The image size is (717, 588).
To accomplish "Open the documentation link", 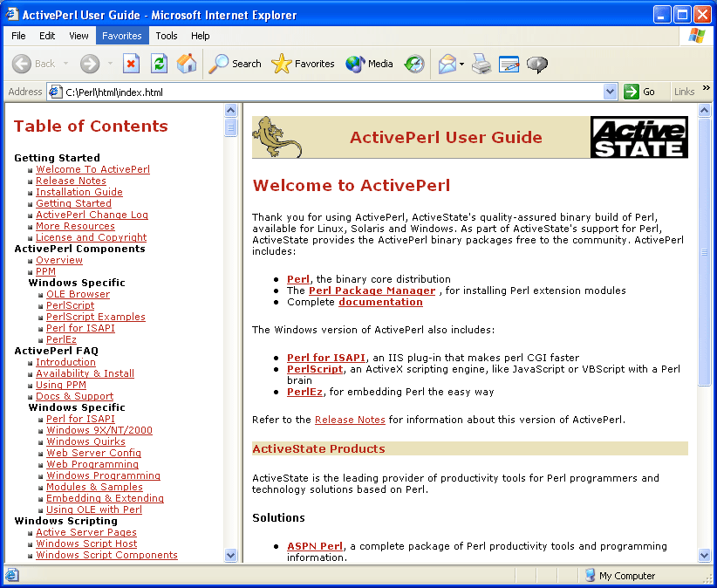I will coord(380,302).
